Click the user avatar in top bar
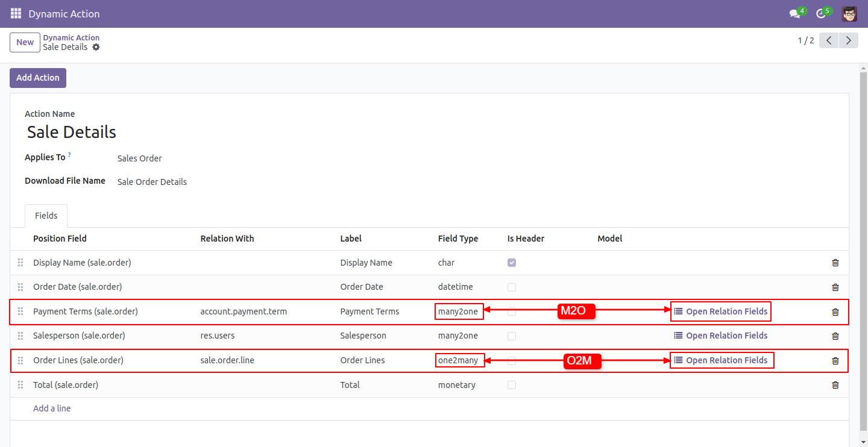This screenshot has width=868, height=447. 849,13
